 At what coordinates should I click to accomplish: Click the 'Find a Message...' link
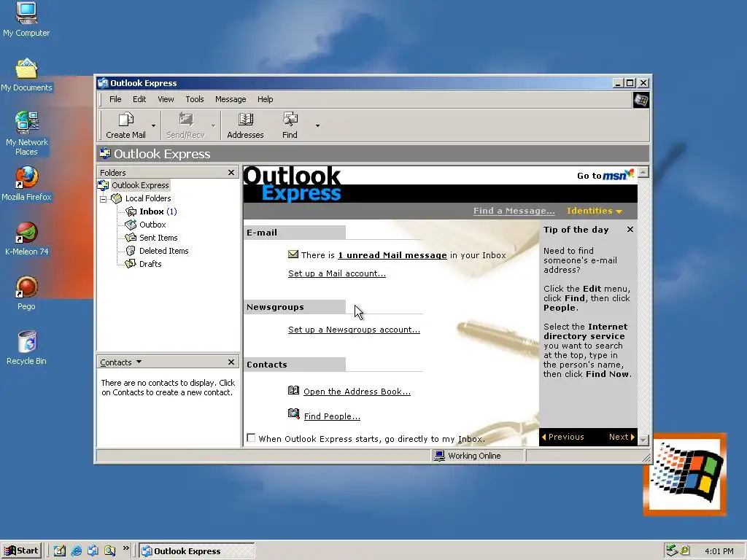514,211
